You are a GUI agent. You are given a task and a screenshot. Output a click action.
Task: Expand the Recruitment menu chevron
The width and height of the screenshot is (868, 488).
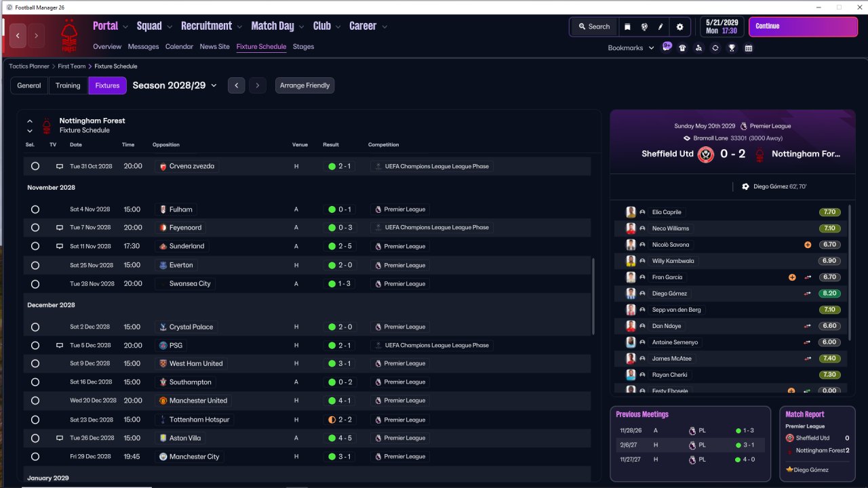coord(239,27)
